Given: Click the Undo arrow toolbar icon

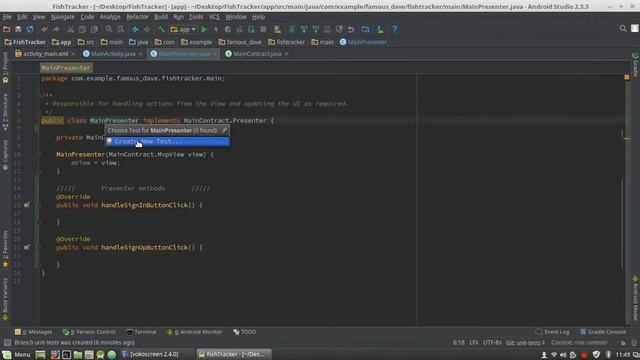Looking at the screenshot, I should pyautogui.click(x=44, y=29).
